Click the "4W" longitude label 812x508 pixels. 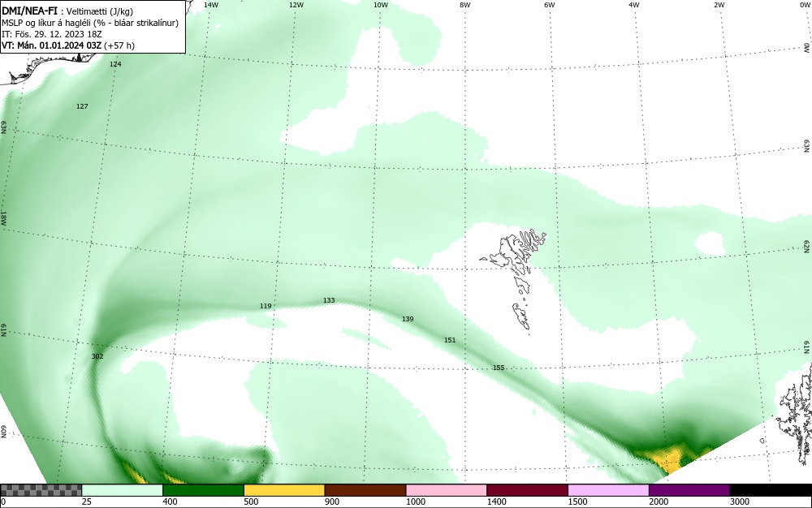pyautogui.click(x=634, y=5)
